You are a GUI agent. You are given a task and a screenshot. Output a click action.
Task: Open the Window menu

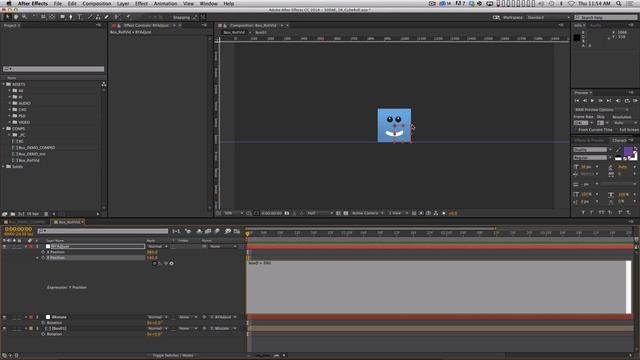[x=208, y=3]
